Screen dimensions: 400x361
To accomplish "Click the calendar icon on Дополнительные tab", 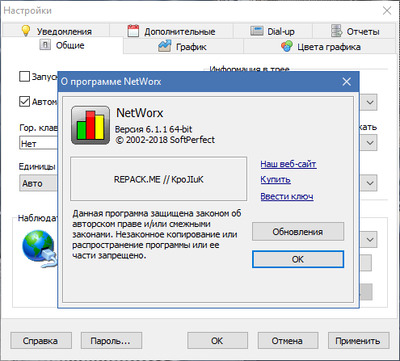I will pos(133,31).
